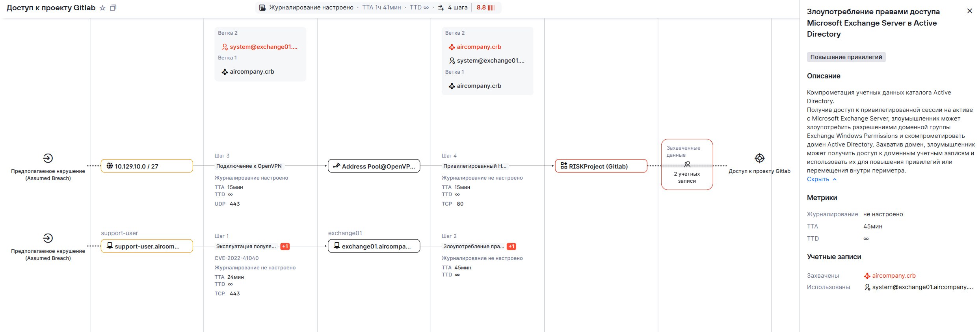Select the 10.129.10.0 / 27 network node
Image resolution: width=980 pixels, height=332 pixels.
click(x=147, y=166)
